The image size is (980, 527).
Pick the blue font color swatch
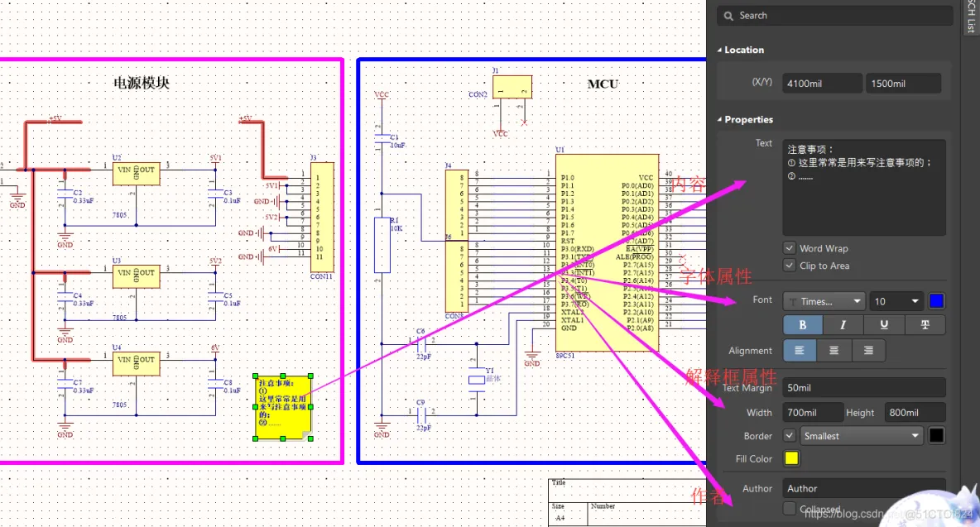pyautogui.click(x=936, y=301)
